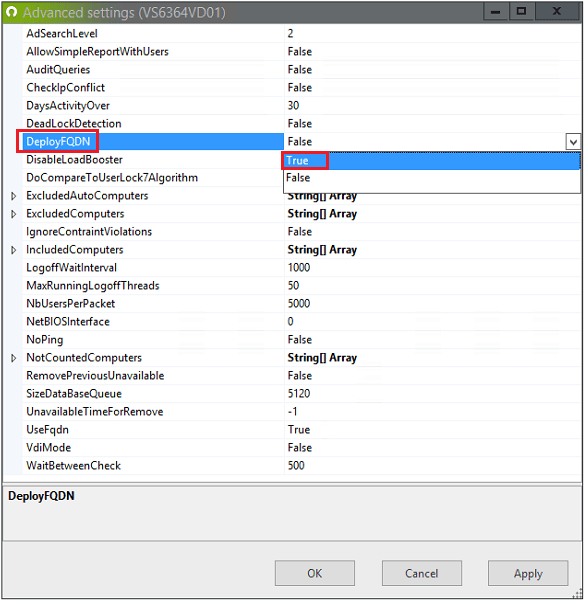The image size is (584, 600).
Task: Maximize the Advanced settings window
Action: (x=521, y=11)
